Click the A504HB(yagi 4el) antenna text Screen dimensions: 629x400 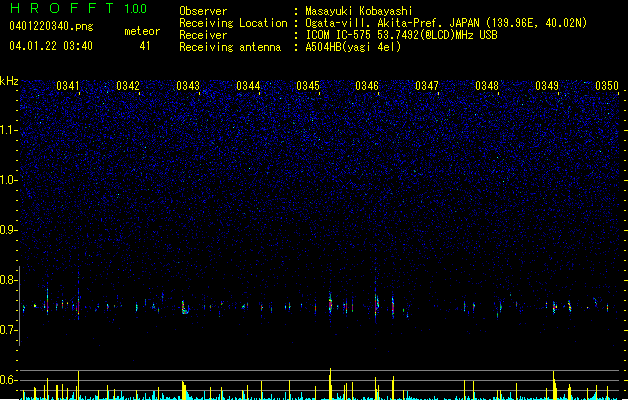click(x=353, y=47)
